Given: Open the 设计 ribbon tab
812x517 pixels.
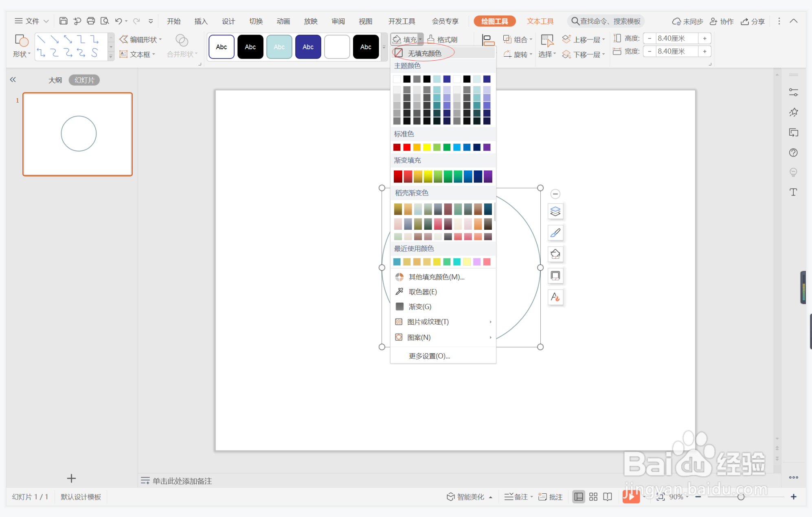Looking at the screenshot, I should coord(228,21).
